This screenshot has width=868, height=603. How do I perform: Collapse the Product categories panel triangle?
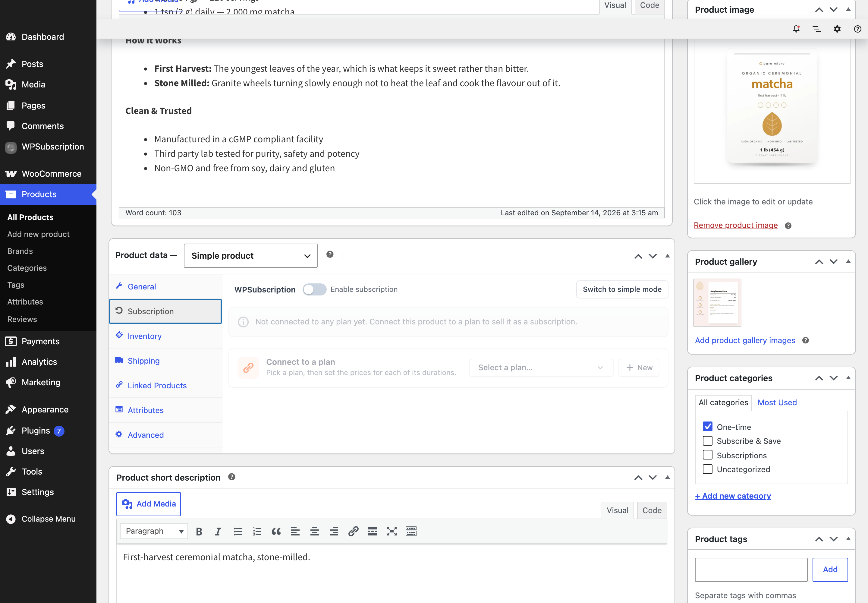point(848,378)
